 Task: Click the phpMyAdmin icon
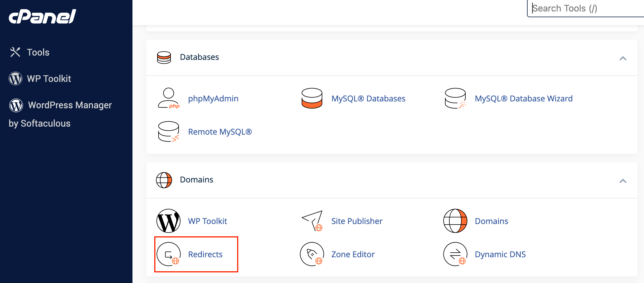(x=169, y=98)
